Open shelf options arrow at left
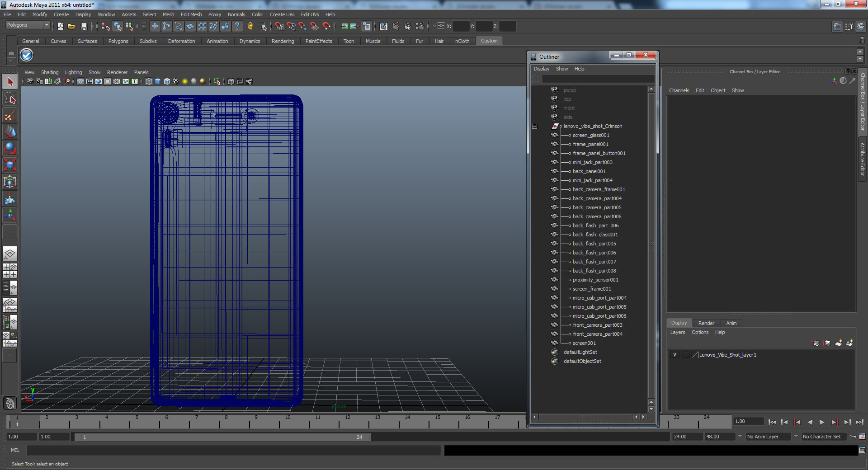 [11, 61]
